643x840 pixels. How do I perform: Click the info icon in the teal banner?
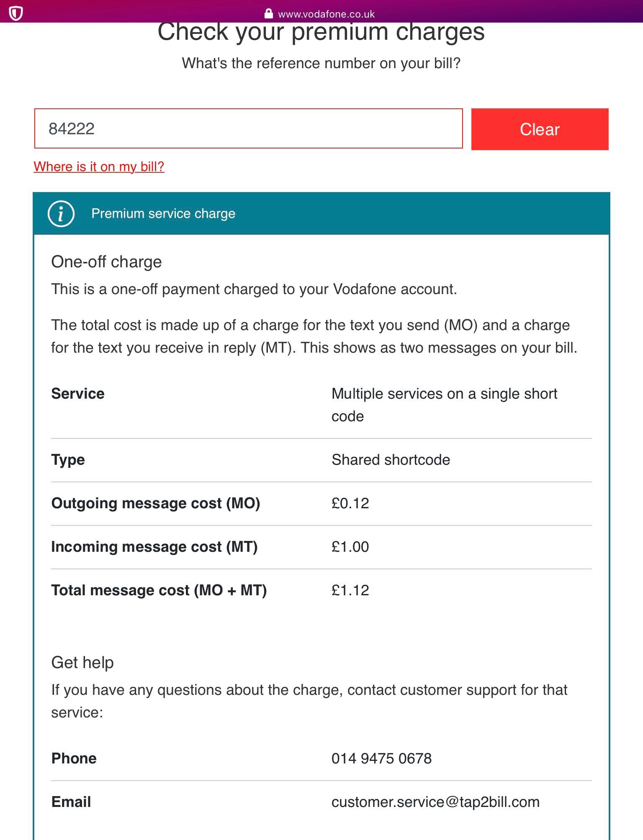[x=61, y=214]
